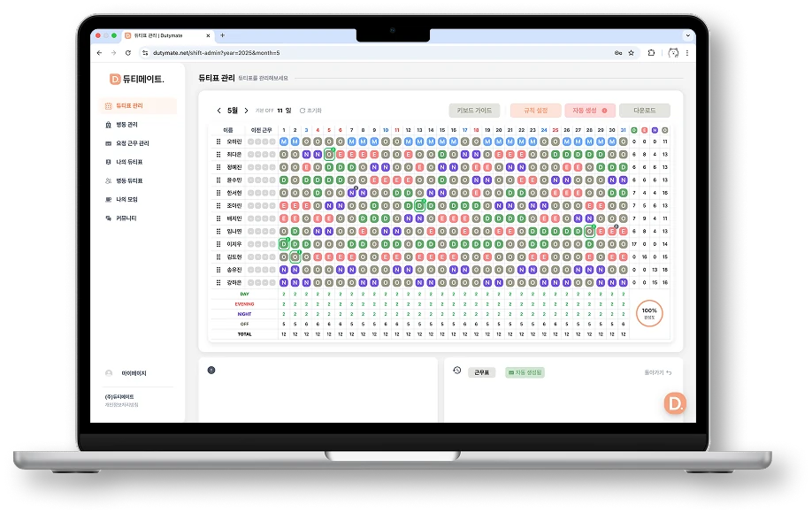
Task: Go to the next month with the right chevron
Action: coord(246,111)
